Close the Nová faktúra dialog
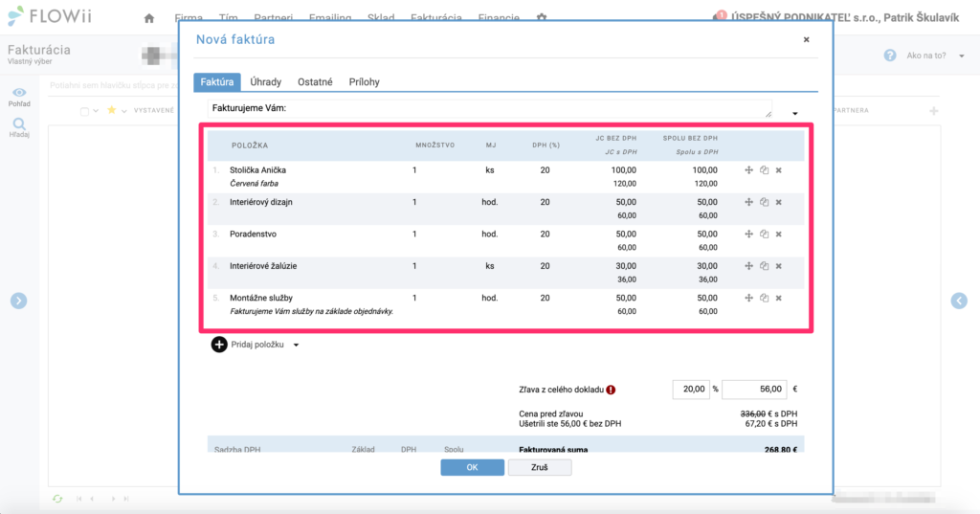 pyautogui.click(x=806, y=39)
